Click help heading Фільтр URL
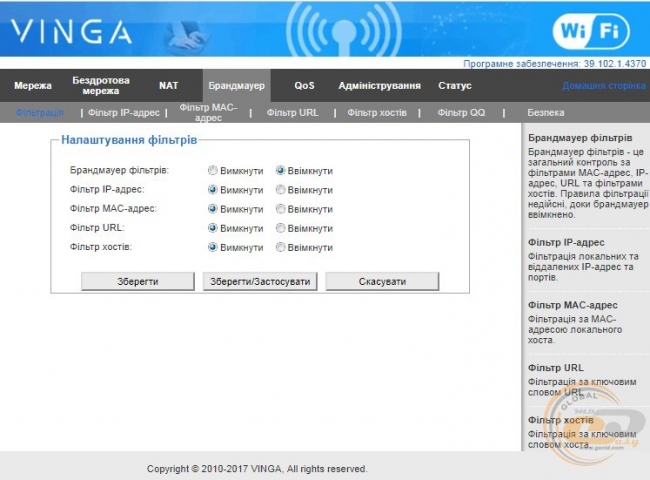This screenshot has height=480, width=650. click(555, 368)
